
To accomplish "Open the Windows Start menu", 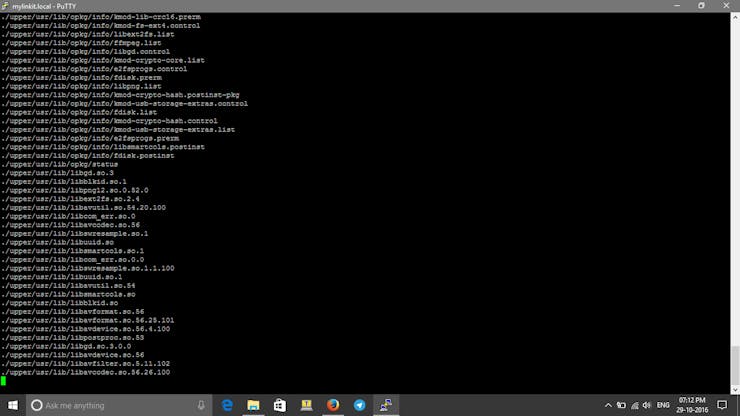I will [x=13, y=405].
